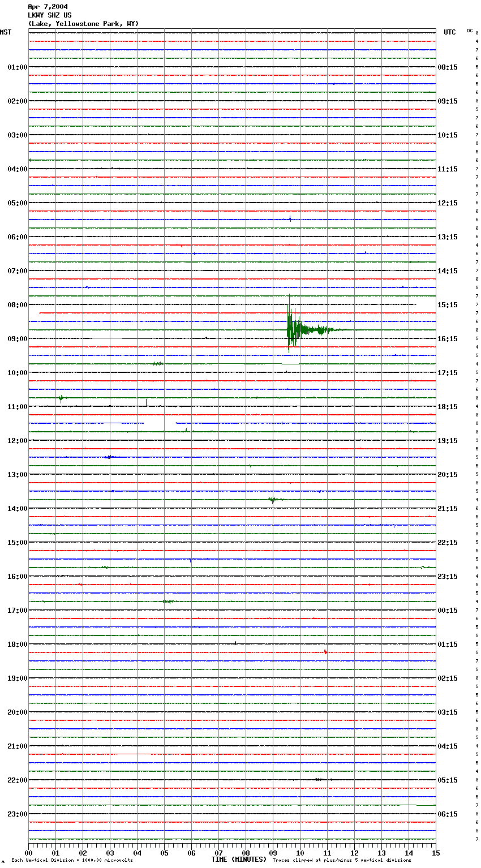
Task: Click the 'UTC' time zone label
Action: (x=450, y=32)
